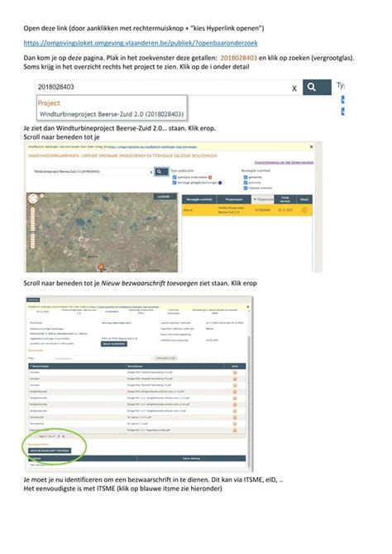Click the orange info icon beside openbare onderzoeken
The width and height of the screenshot is (392, 554).
[x=210, y=178]
